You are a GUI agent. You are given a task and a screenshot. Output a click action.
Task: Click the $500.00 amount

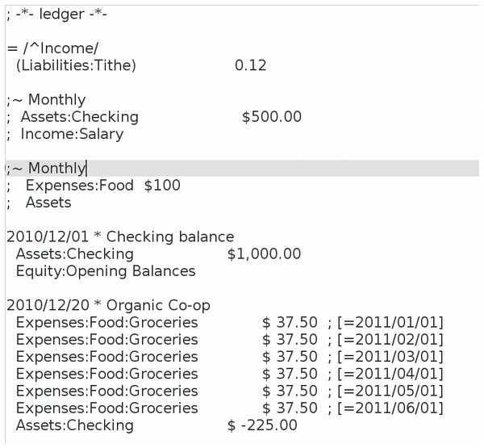[x=272, y=117]
